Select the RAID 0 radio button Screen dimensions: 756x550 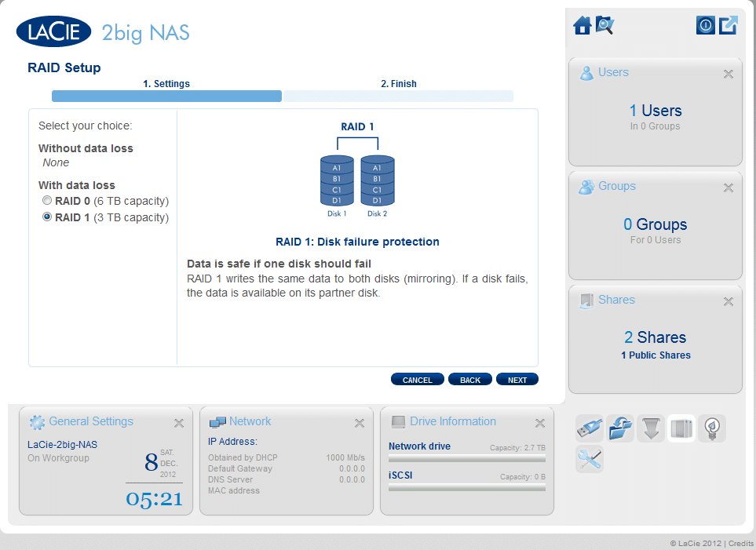click(x=47, y=200)
